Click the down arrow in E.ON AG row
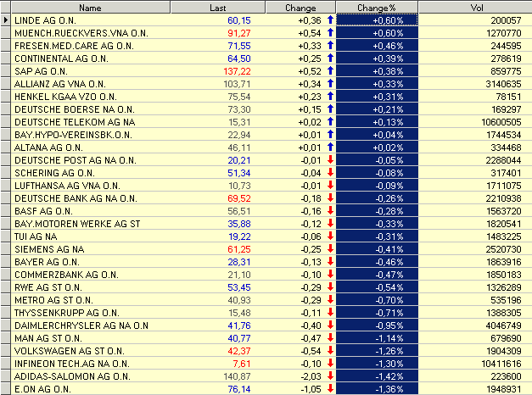 pyautogui.click(x=330, y=389)
